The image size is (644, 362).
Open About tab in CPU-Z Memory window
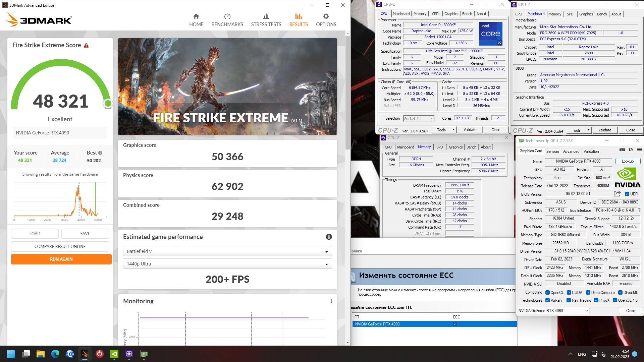pyautogui.click(x=485, y=147)
